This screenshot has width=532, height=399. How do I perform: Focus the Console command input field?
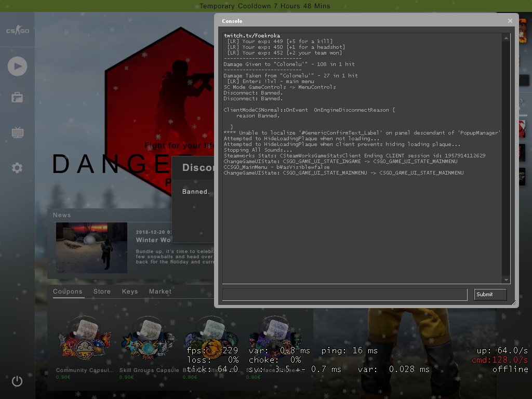tap(345, 295)
